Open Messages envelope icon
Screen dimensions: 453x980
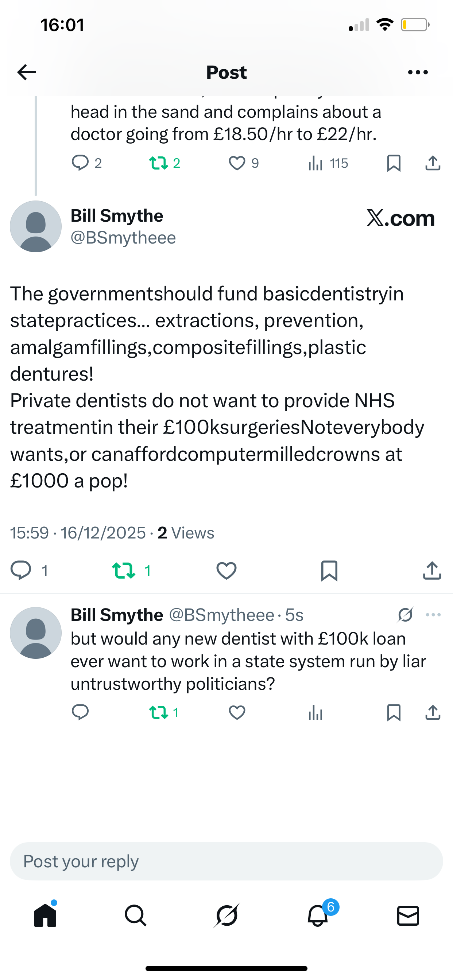point(408,915)
